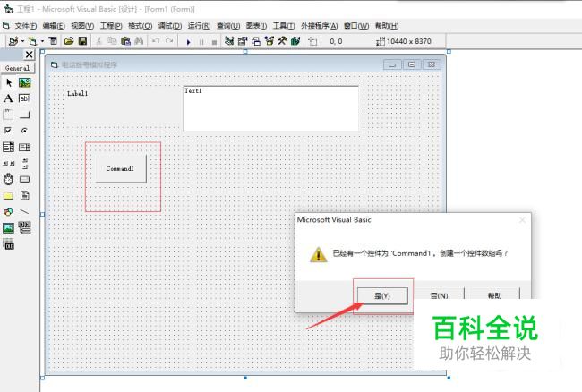Click the Add Form toolbar icon
This screenshot has height=392, width=582.
pyautogui.click(x=33, y=41)
